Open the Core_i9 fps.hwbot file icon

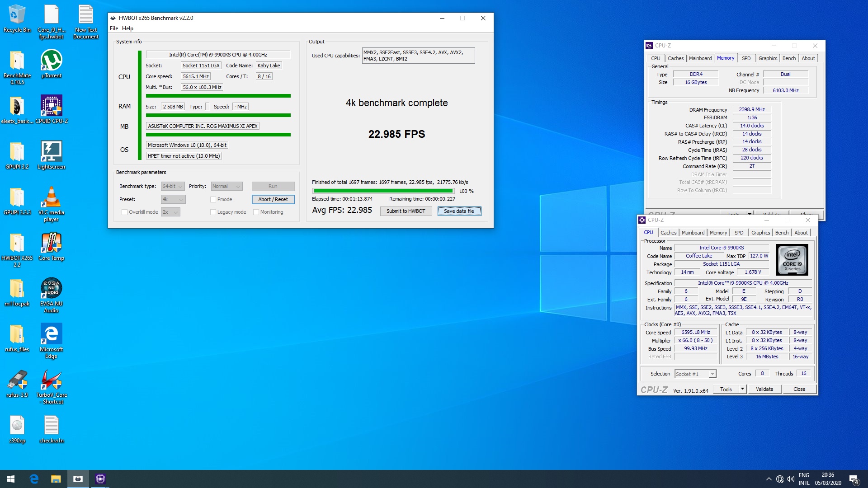pos(52,22)
